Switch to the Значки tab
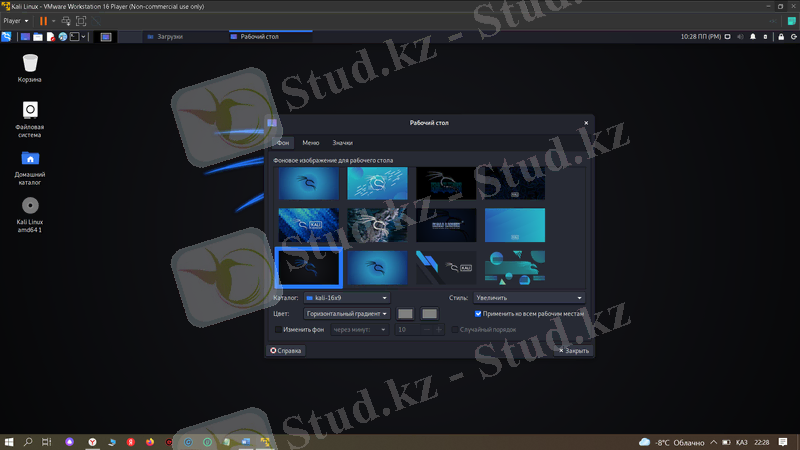 pyautogui.click(x=342, y=143)
